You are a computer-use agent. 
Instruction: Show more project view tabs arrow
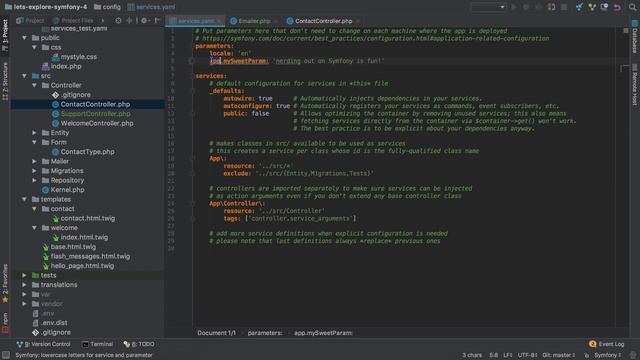coord(103,20)
